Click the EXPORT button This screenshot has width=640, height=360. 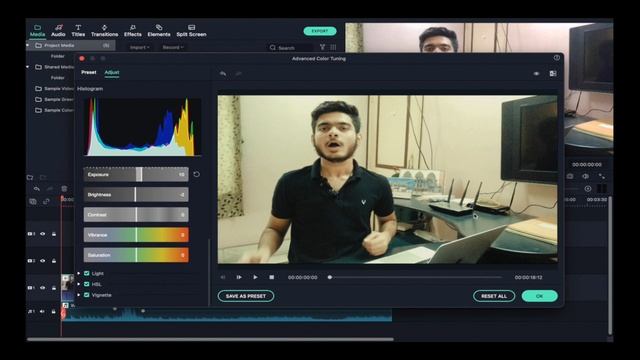[x=320, y=31]
